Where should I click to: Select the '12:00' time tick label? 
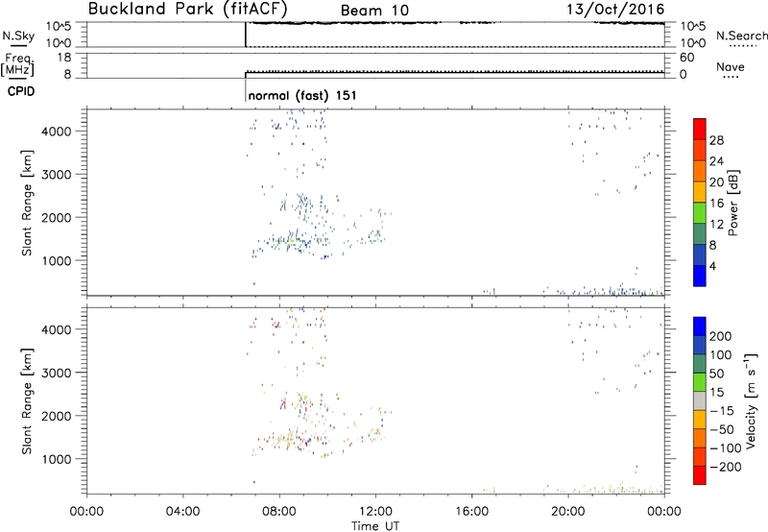pos(375,512)
